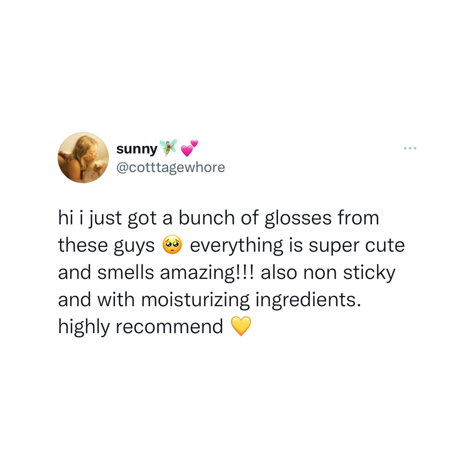476x476 pixels.
Task: Open sunny's round profile picture
Action: [x=83, y=158]
